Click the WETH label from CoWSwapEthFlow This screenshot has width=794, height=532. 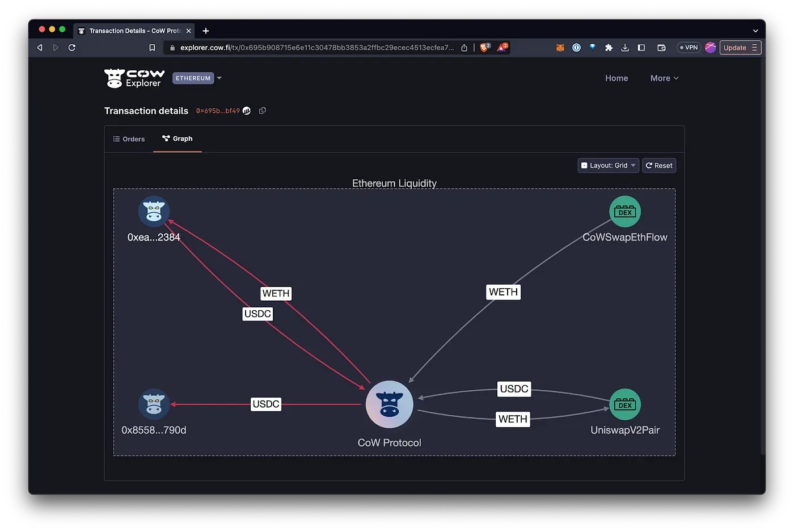(504, 292)
